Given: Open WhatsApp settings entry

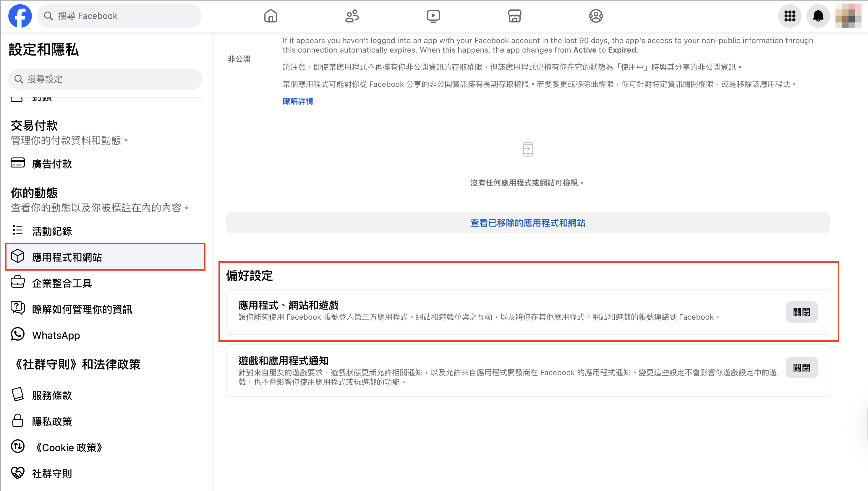Looking at the screenshot, I should click(105, 335).
